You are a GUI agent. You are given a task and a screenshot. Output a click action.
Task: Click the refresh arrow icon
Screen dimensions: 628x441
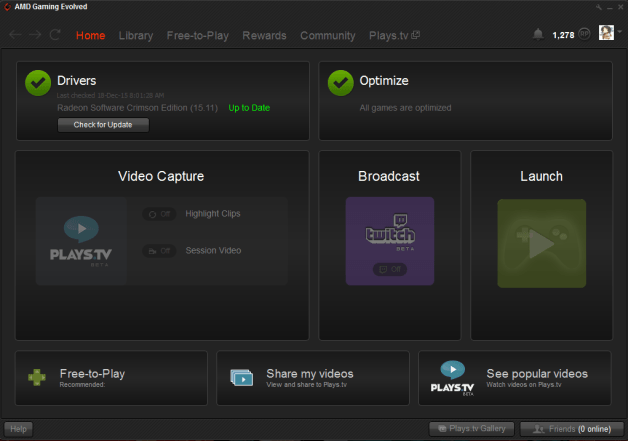[x=55, y=35]
